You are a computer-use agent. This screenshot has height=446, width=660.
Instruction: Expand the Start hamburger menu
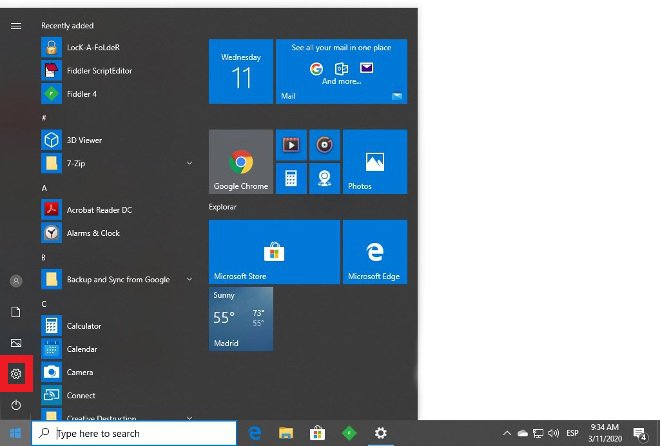[x=16, y=26]
